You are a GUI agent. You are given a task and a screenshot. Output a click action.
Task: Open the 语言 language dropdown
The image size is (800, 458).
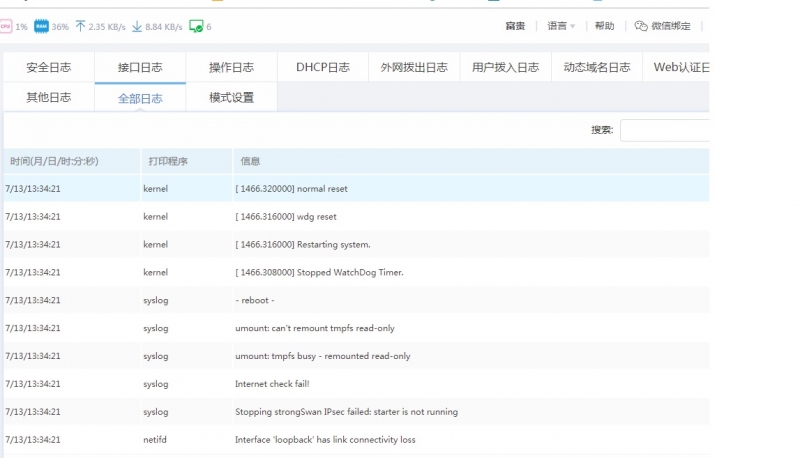tap(561, 26)
